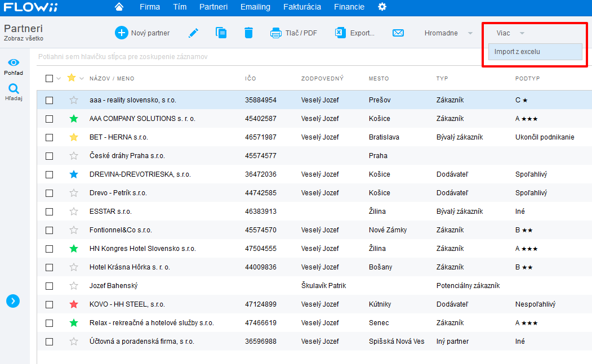
Task: Toggle green star for HN Kongres Hotel
Action: (74, 249)
